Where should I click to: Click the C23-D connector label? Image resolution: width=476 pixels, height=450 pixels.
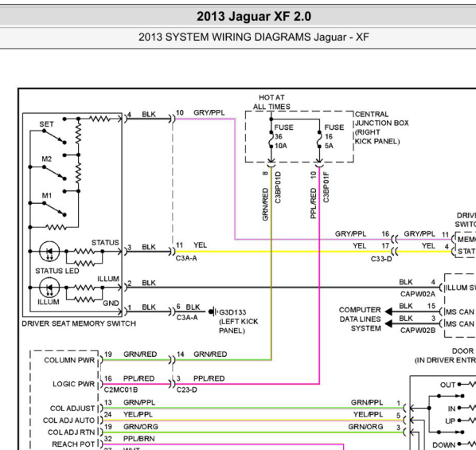pyautogui.click(x=187, y=389)
